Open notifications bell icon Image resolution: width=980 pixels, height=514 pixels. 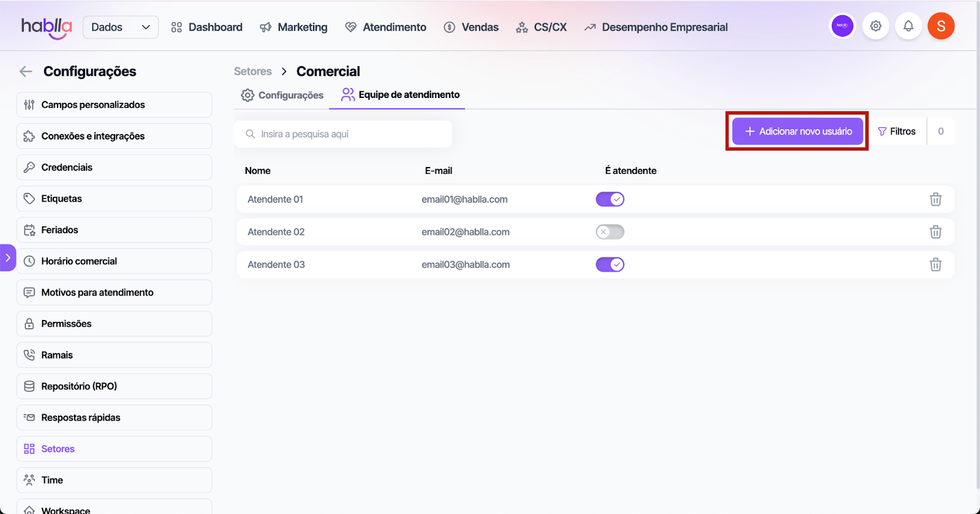click(x=908, y=26)
